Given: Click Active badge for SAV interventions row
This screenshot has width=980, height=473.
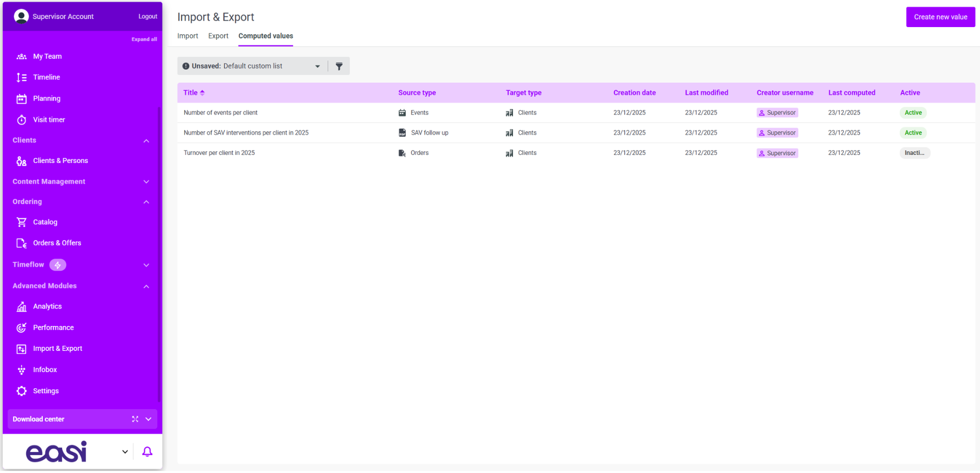Looking at the screenshot, I should pyautogui.click(x=913, y=133).
